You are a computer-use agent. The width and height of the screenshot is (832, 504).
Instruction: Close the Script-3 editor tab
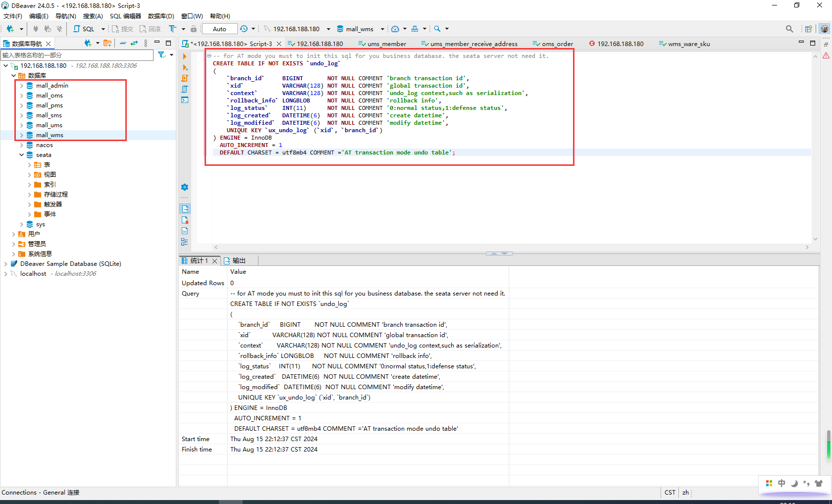pos(279,44)
